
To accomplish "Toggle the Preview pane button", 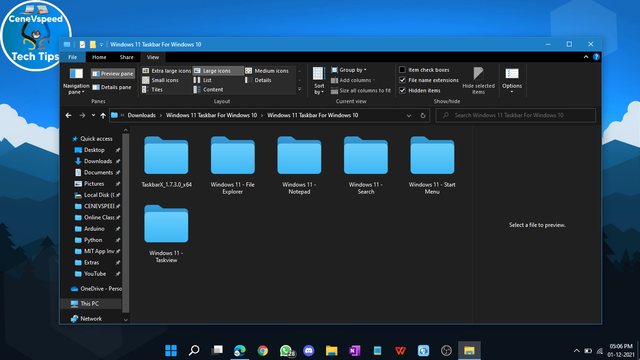I will pos(113,73).
